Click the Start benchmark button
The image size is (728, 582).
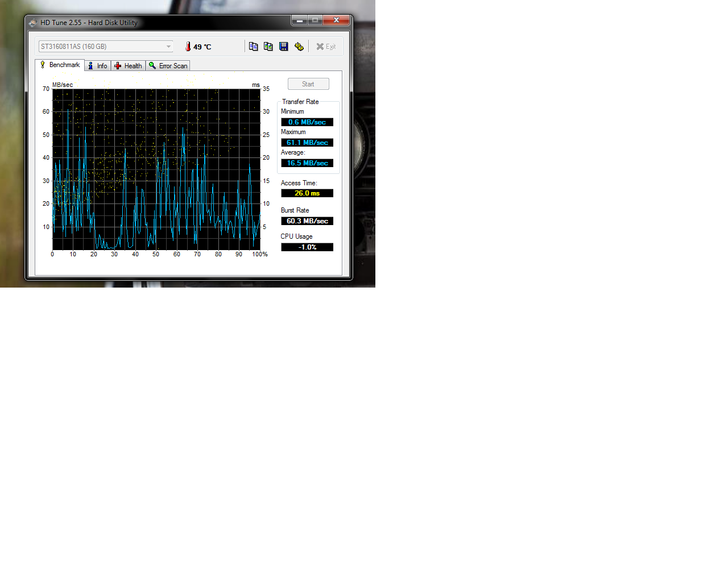tap(308, 84)
